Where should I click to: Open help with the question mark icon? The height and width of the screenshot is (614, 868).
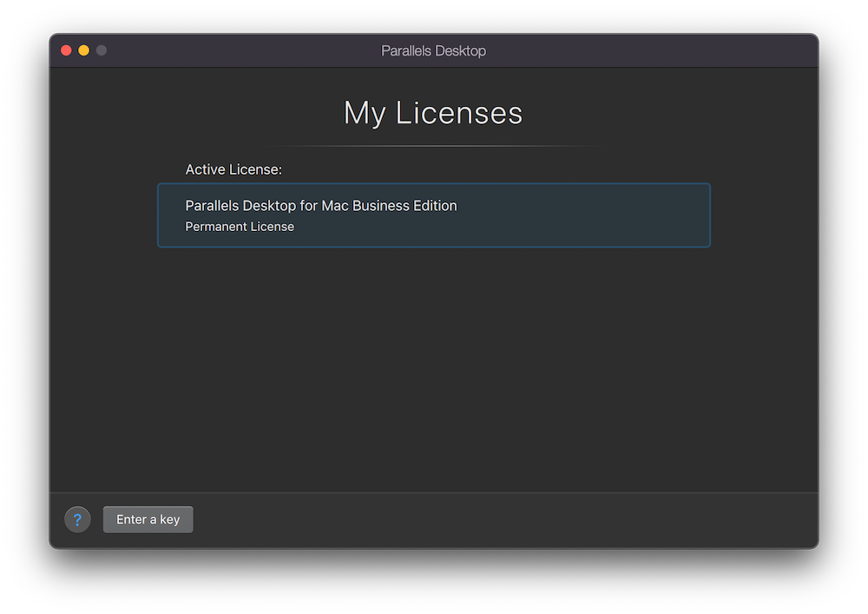tap(77, 519)
